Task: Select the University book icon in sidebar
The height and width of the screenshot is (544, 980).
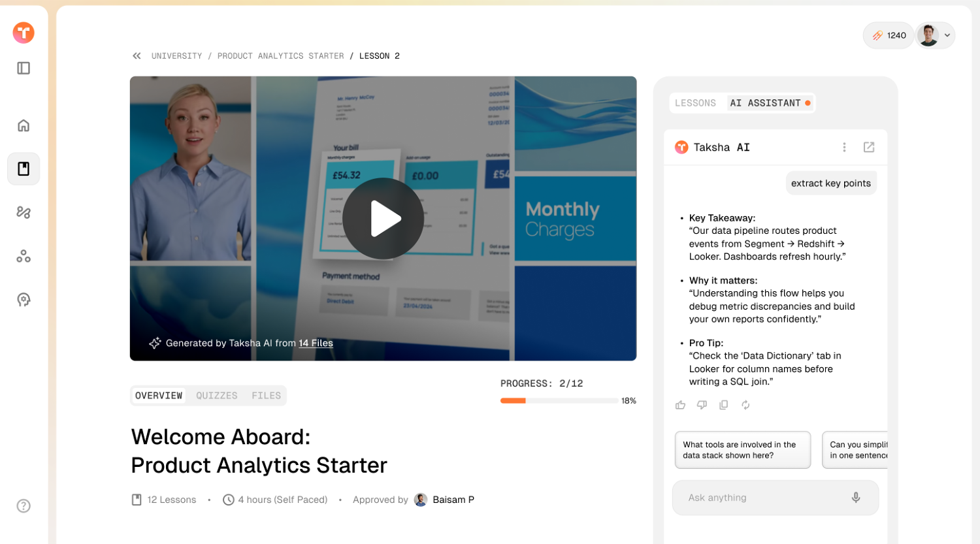Action: [24, 169]
